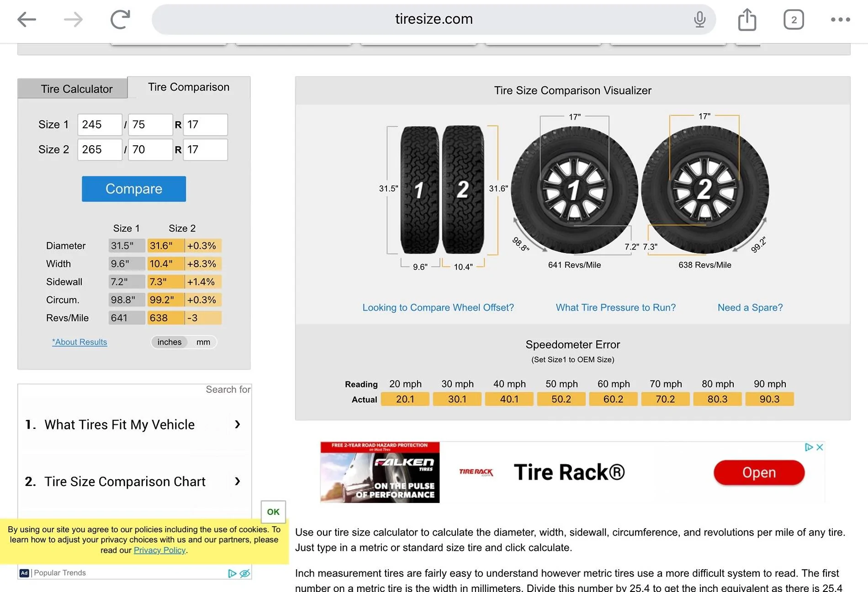Click the Tire Rack ad Open button
Image resolution: width=868 pixels, height=592 pixels.
(759, 472)
